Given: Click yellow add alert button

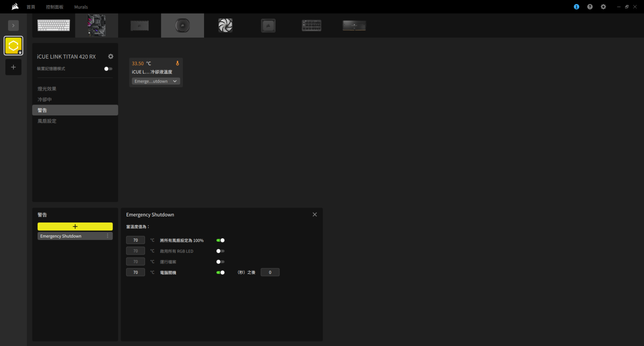Looking at the screenshot, I should click(75, 226).
